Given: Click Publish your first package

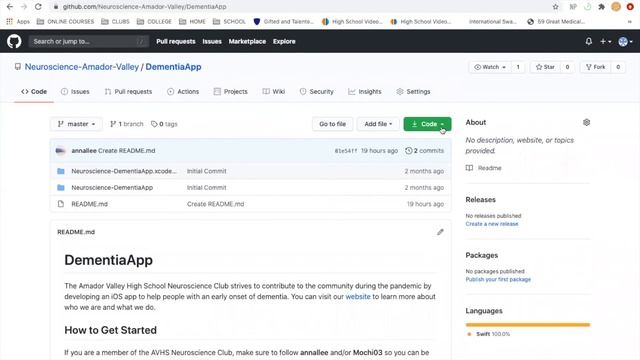Looking at the screenshot, I should pyautogui.click(x=498, y=279).
